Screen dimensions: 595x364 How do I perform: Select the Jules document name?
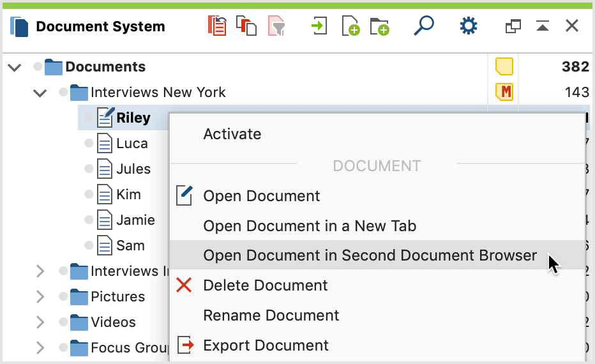point(133,169)
